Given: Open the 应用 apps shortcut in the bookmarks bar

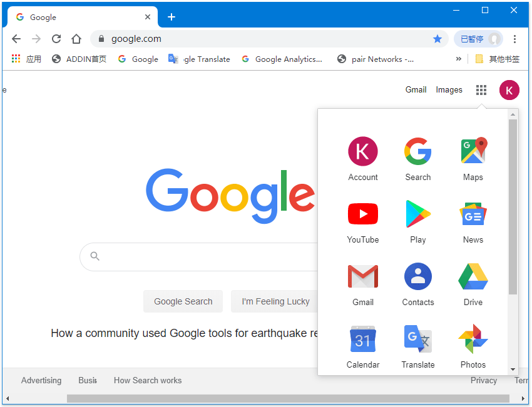Looking at the screenshot, I should (x=26, y=59).
